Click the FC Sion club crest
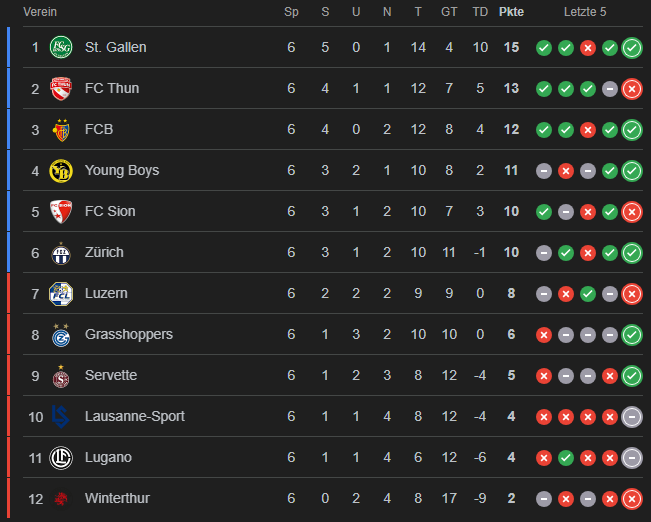Image resolution: width=651 pixels, height=522 pixels. click(x=62, y=211)
